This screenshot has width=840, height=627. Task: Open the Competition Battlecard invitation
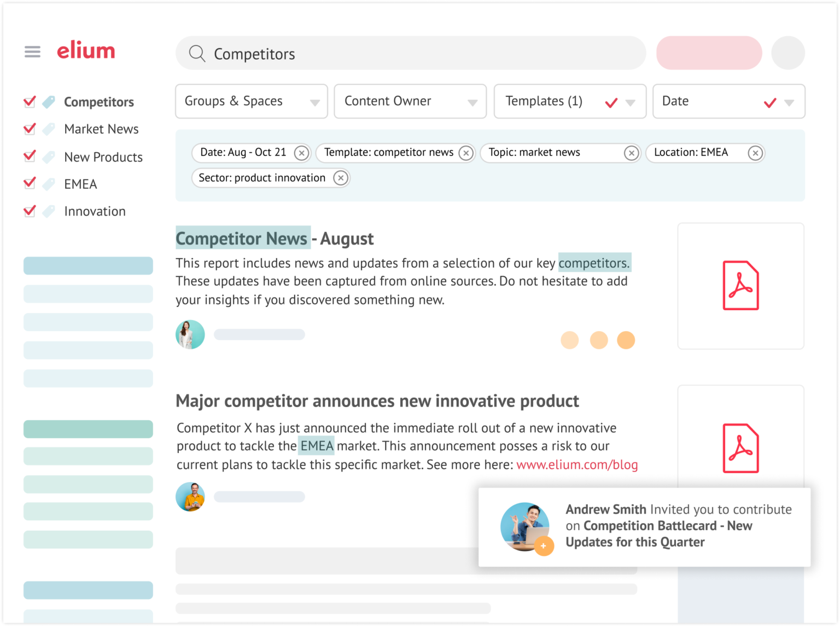pyautogui.click(x=668, y=526)
